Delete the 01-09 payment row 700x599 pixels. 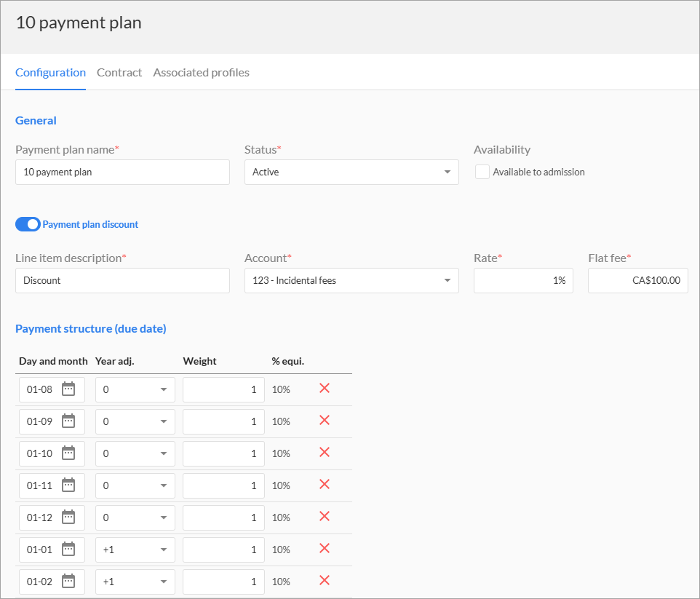click(325, 421)
